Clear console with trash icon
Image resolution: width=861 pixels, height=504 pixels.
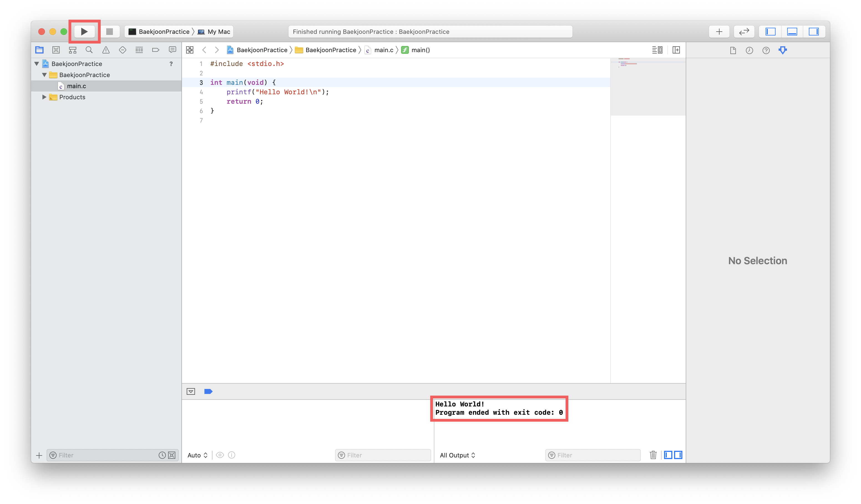[653, 455]
